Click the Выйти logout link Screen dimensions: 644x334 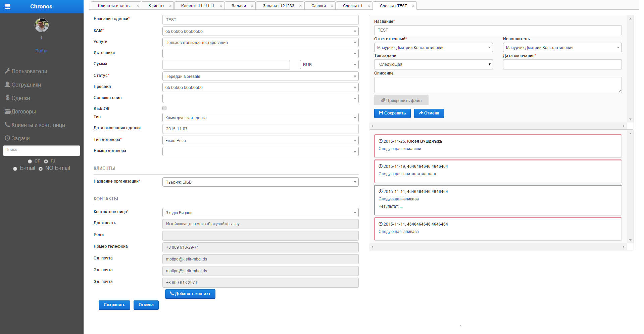pos(42,51)
